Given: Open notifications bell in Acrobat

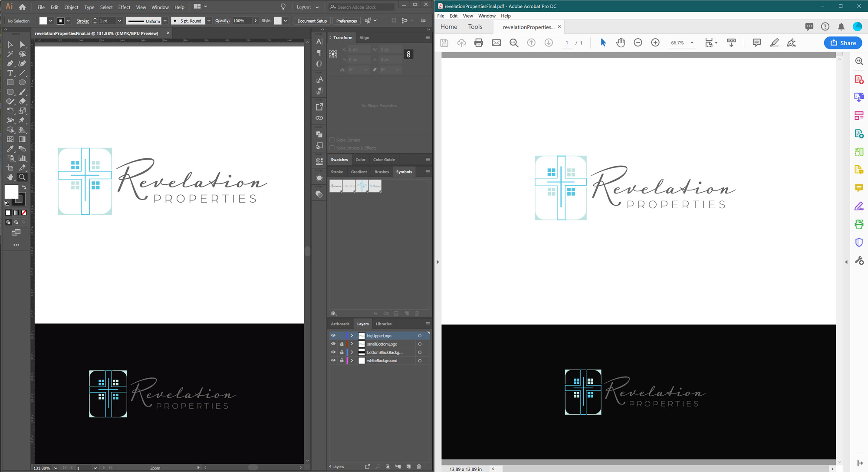Looking at the screenshot, I should click(841, 27).
